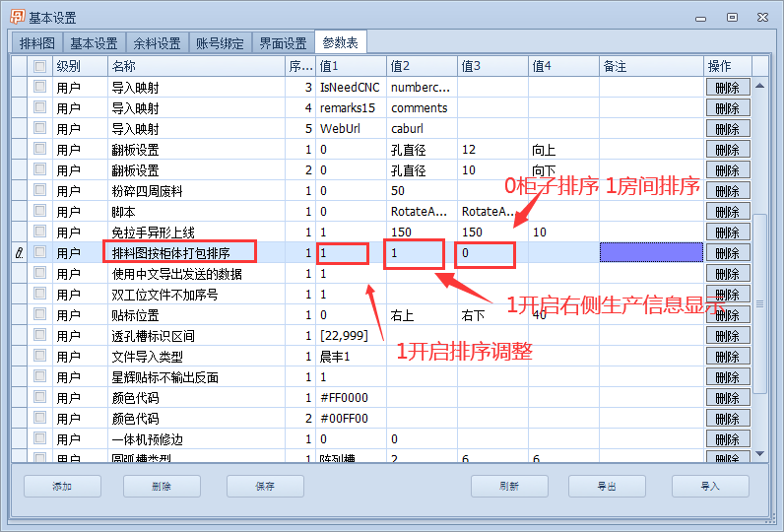Click the app logo icon in title bar
This screenshot has height=532, width=784.
[17, 17]
